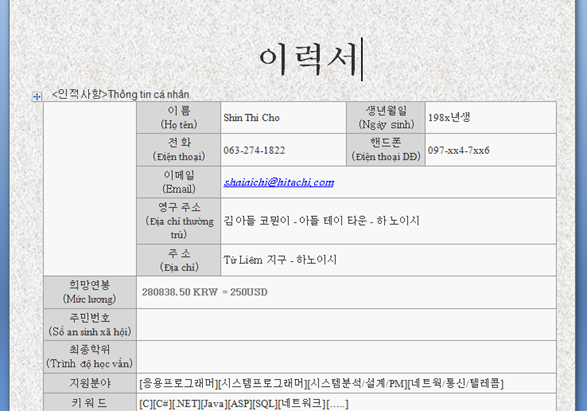Click the phone number 063-274-1822 cell
Image resolution: width=587 pixels, height=411 pixels.
[x=283, y=150]
